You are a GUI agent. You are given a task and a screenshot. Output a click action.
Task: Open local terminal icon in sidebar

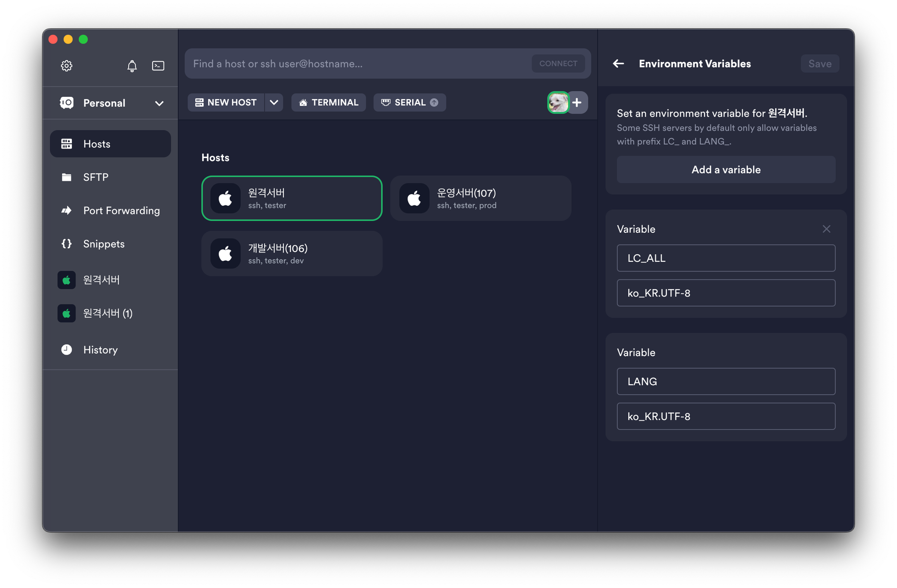click(158, 66)
